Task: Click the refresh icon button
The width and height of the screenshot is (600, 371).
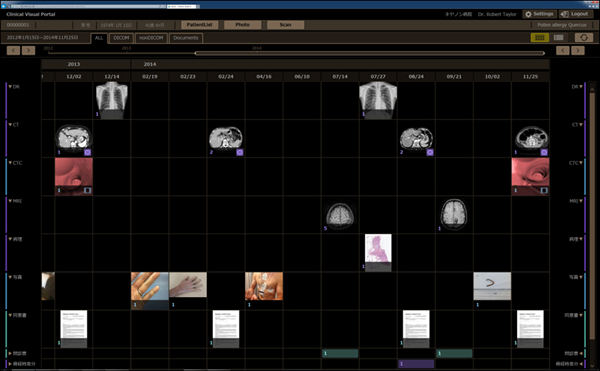Action: pos(584,37)
